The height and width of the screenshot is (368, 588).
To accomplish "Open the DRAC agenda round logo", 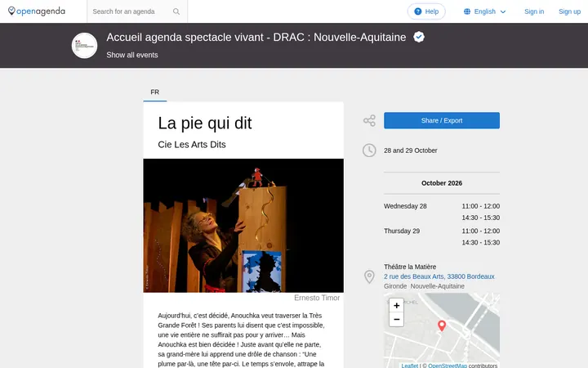I will coord(84,46).
